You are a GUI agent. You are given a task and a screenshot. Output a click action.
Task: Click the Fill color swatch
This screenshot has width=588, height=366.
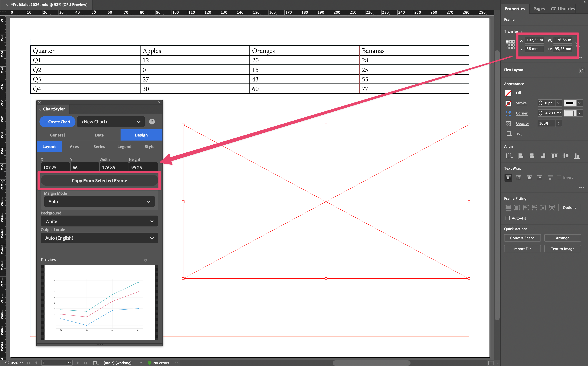coord(508,93)
